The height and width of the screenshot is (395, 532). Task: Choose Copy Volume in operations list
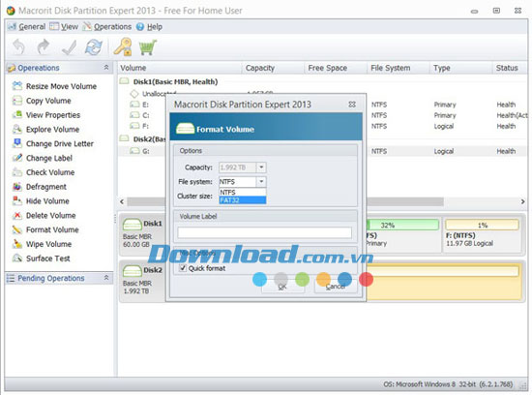point(42,101)
